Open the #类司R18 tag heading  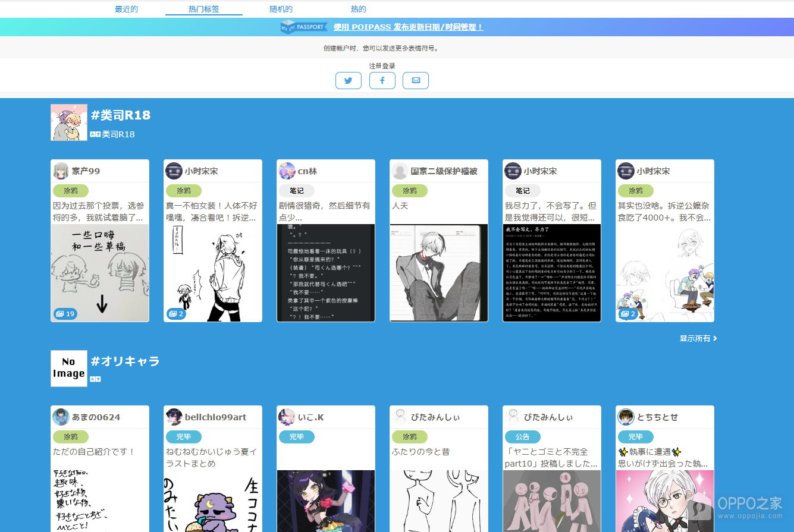(121, 115)
